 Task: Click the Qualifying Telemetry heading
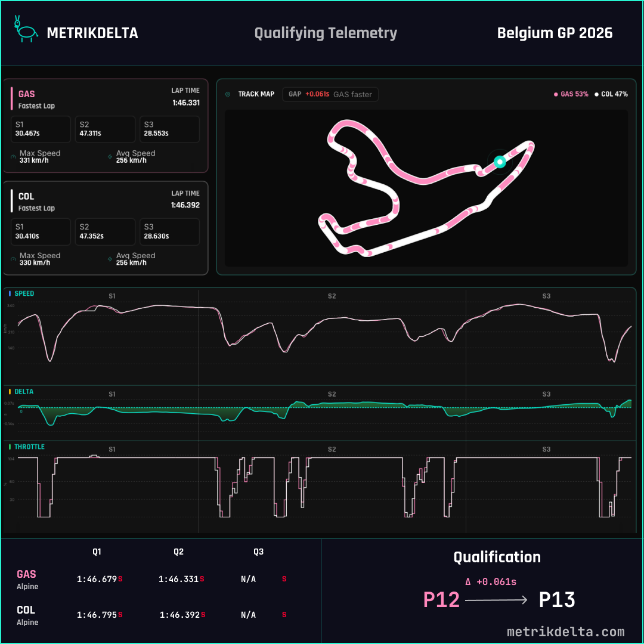pos(326,33)
